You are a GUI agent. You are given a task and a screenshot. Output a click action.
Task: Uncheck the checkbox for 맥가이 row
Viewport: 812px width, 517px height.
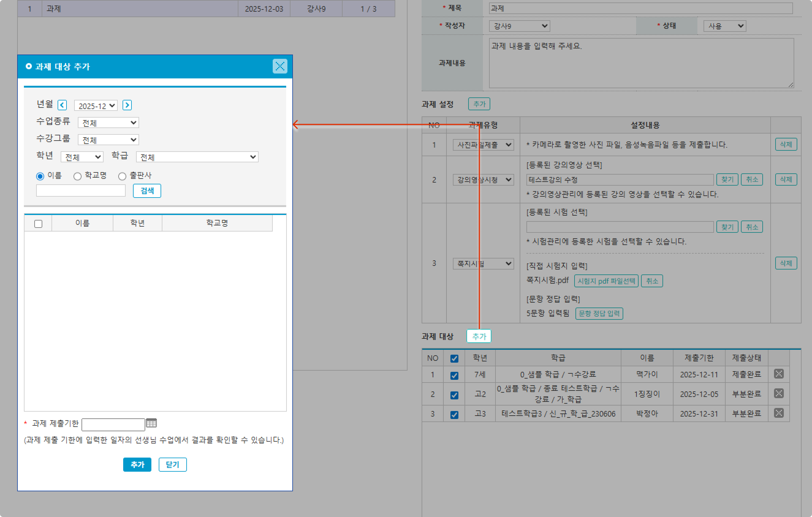tap(454, 375)
